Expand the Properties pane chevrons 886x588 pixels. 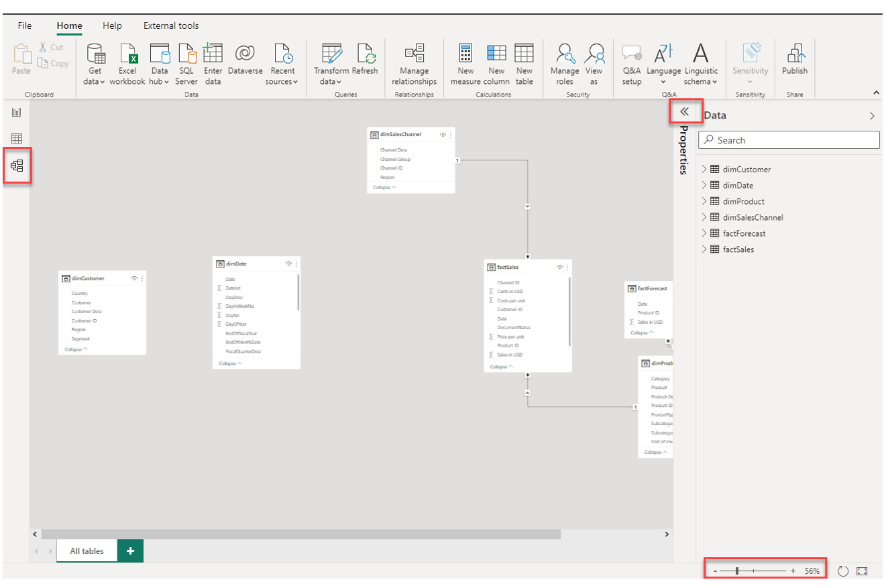(685, 112)
